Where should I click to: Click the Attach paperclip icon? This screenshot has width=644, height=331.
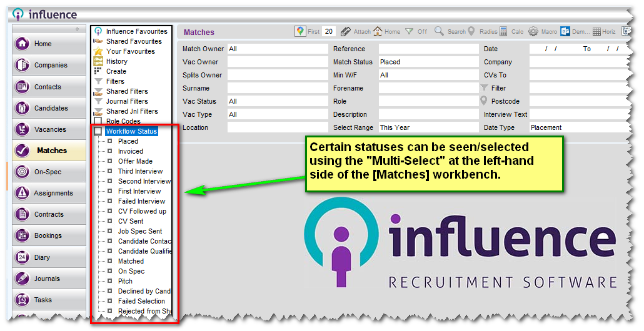coord(346,32)
